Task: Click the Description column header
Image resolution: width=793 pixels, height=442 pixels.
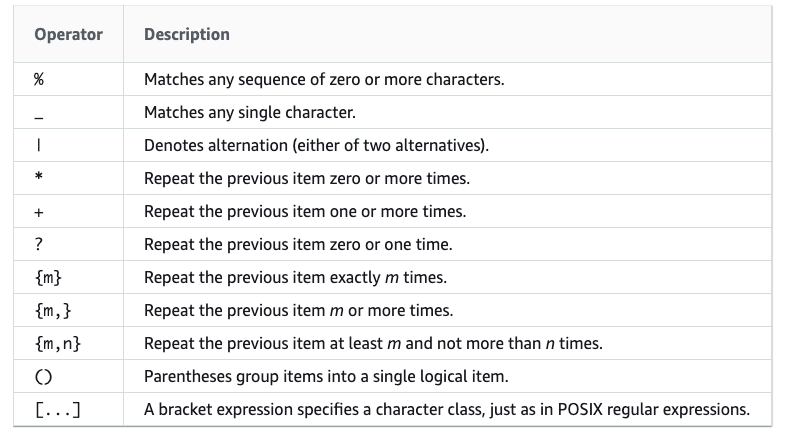Action: coord(187,34)
